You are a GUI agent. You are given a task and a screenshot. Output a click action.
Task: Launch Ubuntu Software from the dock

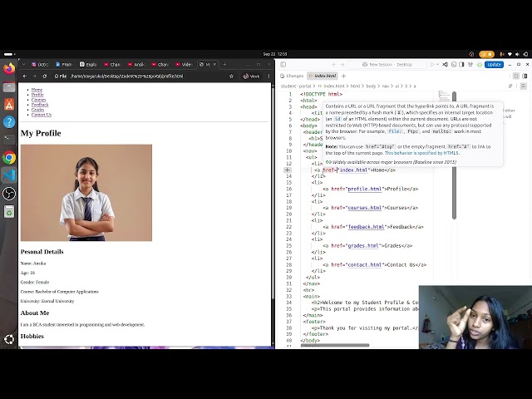tap(9, 105)
